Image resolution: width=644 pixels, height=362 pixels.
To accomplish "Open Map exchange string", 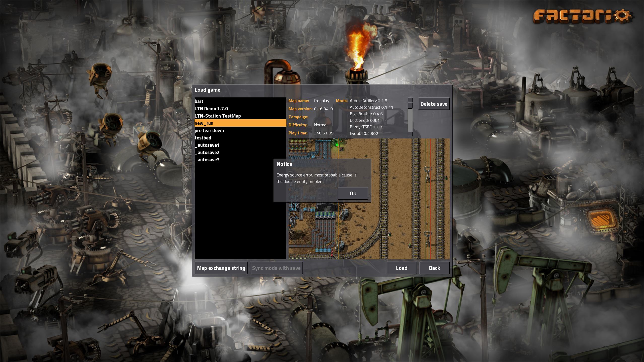I will tap(221, 268).
